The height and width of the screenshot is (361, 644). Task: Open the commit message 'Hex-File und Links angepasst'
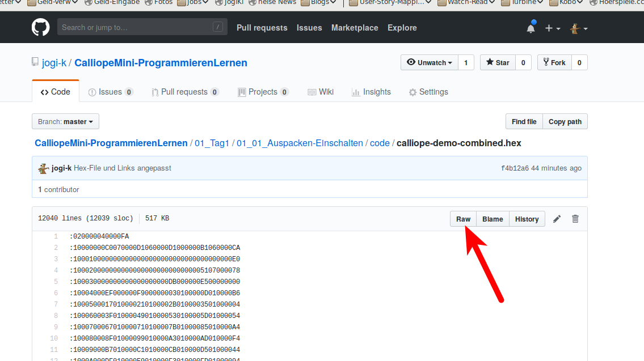pyautogui.click(x=123, y=168)
